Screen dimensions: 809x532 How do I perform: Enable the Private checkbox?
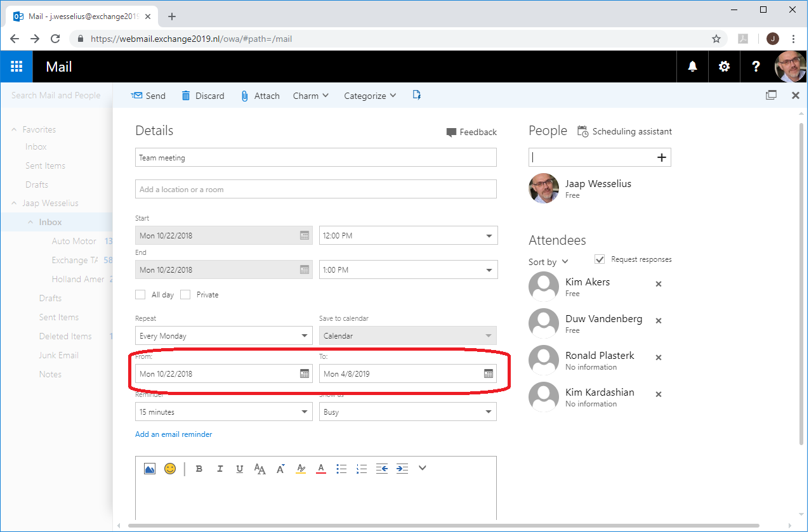pos(185,295)
